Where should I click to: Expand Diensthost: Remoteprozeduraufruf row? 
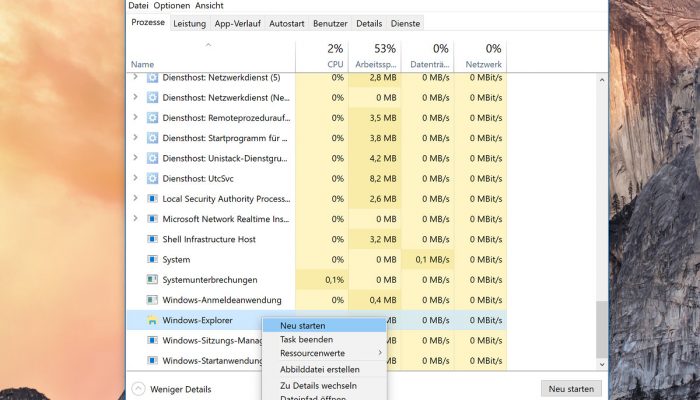tap(135, 117)
